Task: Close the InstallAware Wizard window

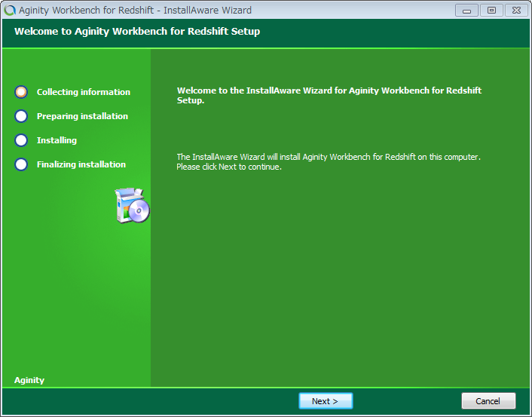Action: pyautogui.click(x=516, y=11)
